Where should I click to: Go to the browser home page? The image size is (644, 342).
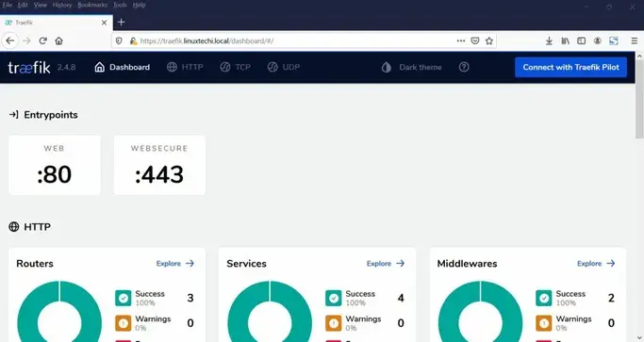click(58, 41)
